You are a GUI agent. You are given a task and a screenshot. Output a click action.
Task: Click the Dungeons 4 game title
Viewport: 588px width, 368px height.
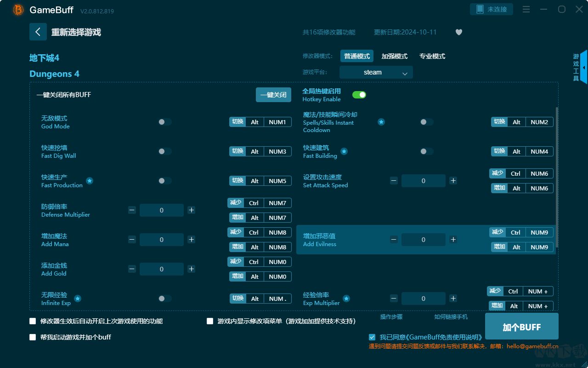54,74
